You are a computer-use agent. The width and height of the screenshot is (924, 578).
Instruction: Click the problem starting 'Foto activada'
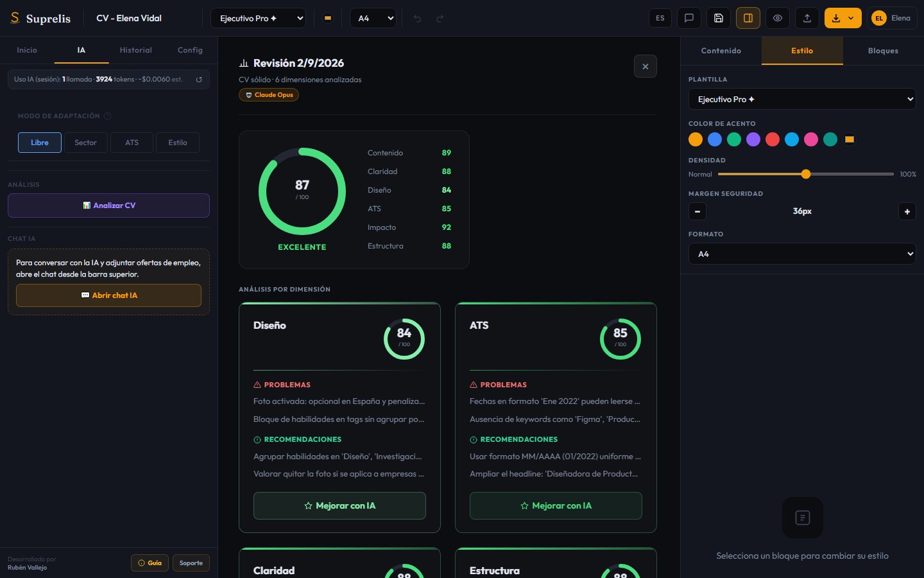(339, 401)
